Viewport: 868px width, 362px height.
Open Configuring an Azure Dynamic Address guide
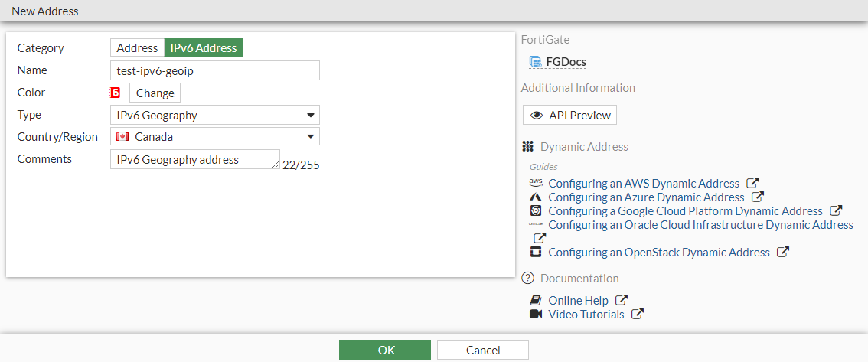(646, 197)
